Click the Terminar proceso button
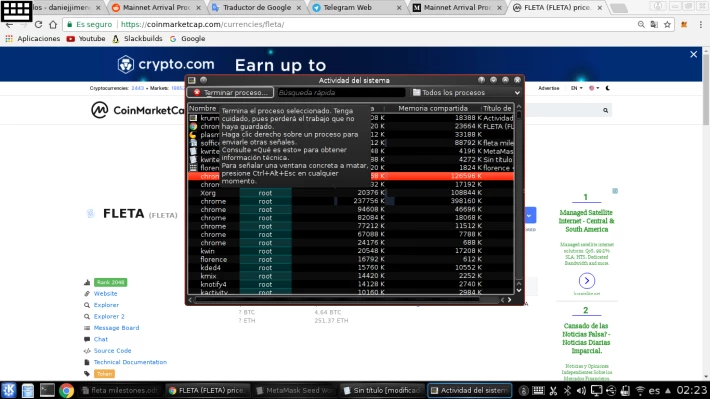The height and width of the screenshot is (399, 710). [230, 92]
